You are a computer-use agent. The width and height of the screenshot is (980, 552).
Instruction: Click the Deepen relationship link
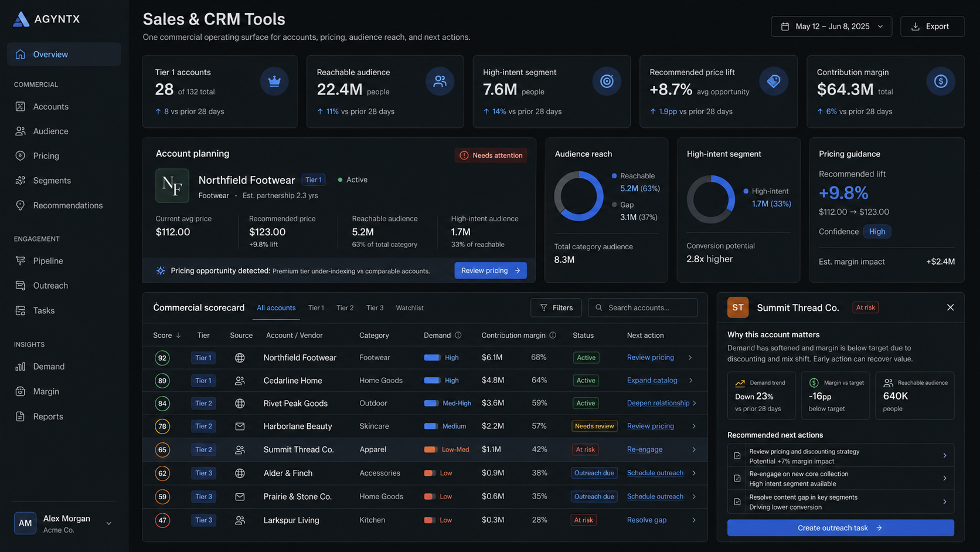[x=658, y=403]
